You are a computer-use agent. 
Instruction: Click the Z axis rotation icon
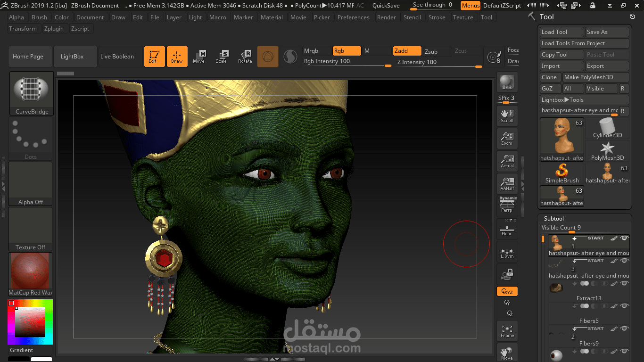(509, 313)
